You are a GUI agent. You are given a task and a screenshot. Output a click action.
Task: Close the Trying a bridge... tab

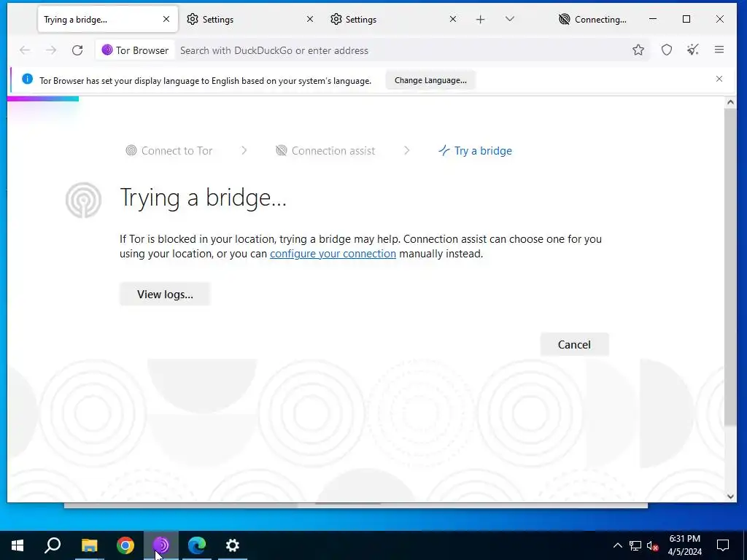[166, 20]
